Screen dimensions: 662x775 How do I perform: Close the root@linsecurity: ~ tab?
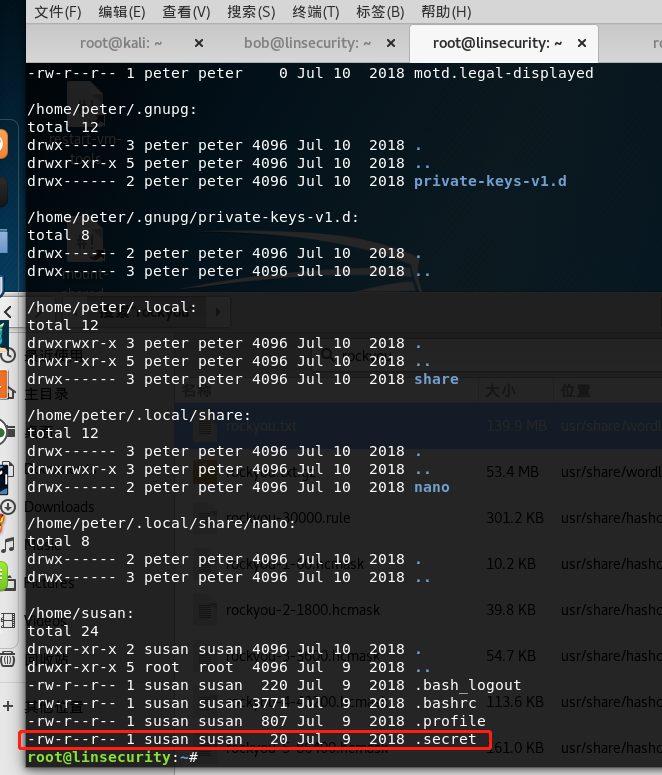coord(582,43)
